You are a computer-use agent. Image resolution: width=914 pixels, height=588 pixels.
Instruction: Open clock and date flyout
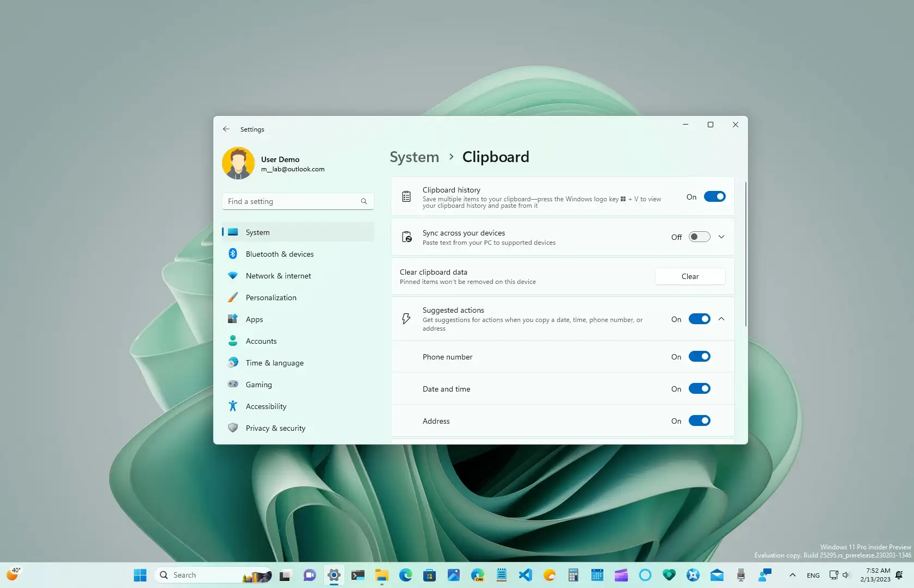pos(875,575)
